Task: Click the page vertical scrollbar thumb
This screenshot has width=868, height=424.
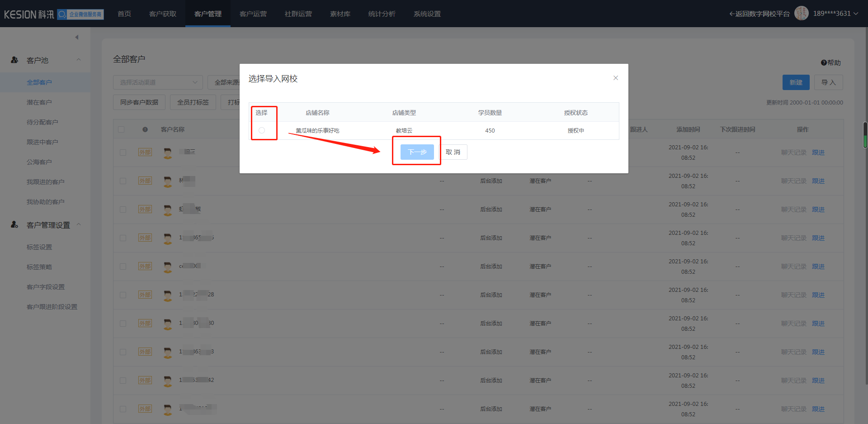Action: [865, 135]
